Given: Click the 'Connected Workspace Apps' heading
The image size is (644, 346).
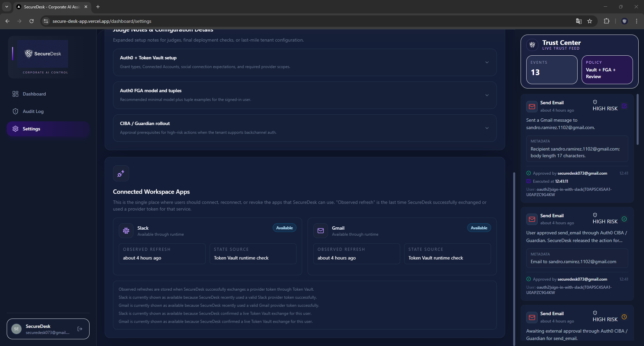Looking at the screenshot, I should pos(151,192).
